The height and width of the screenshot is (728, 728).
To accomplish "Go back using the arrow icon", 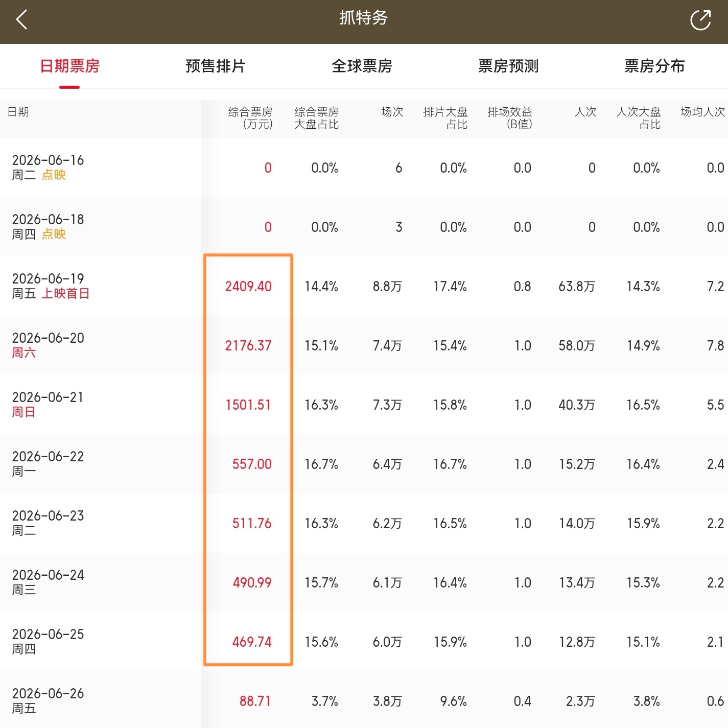I will 21,20.
